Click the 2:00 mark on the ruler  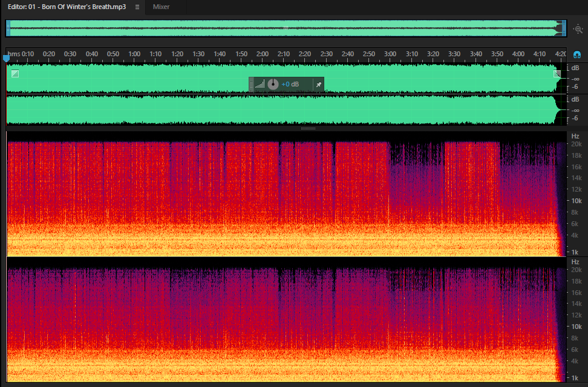click(x=263, y=54)
